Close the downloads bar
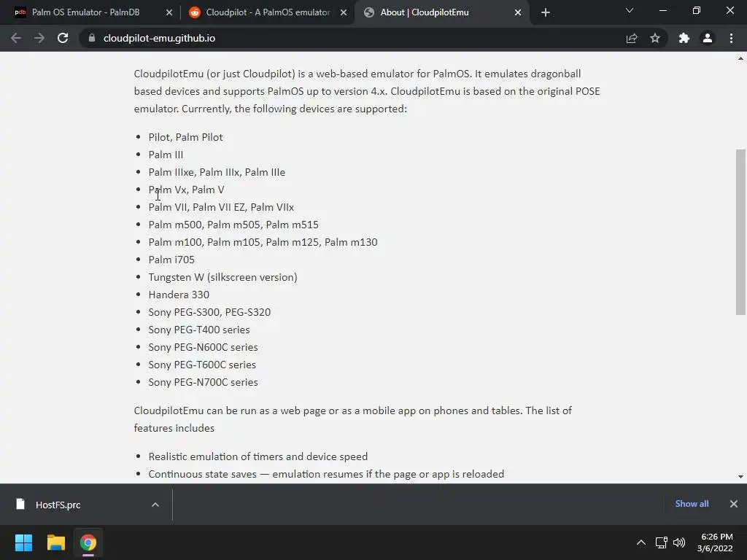 [x=734, y=504]
